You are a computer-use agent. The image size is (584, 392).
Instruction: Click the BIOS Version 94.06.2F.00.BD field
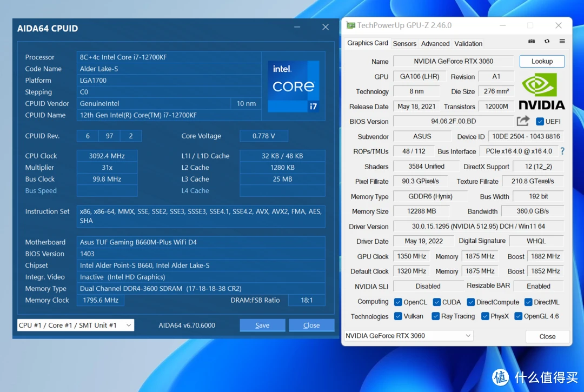click(x=453, y=121)
